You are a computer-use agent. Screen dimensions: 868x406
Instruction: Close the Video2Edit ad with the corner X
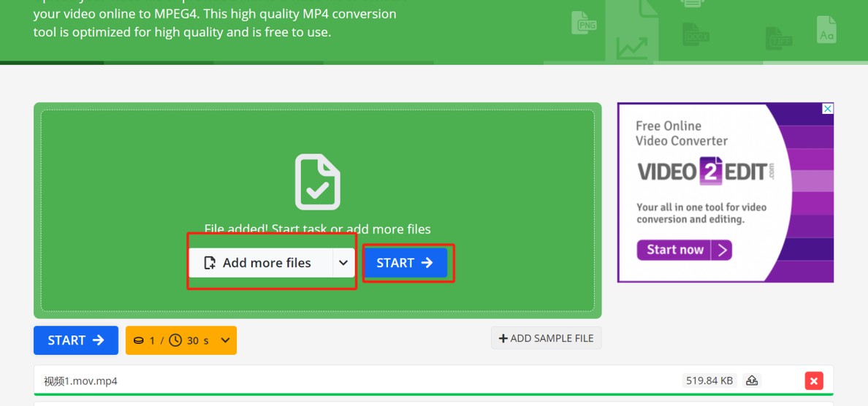pos(827,109)
